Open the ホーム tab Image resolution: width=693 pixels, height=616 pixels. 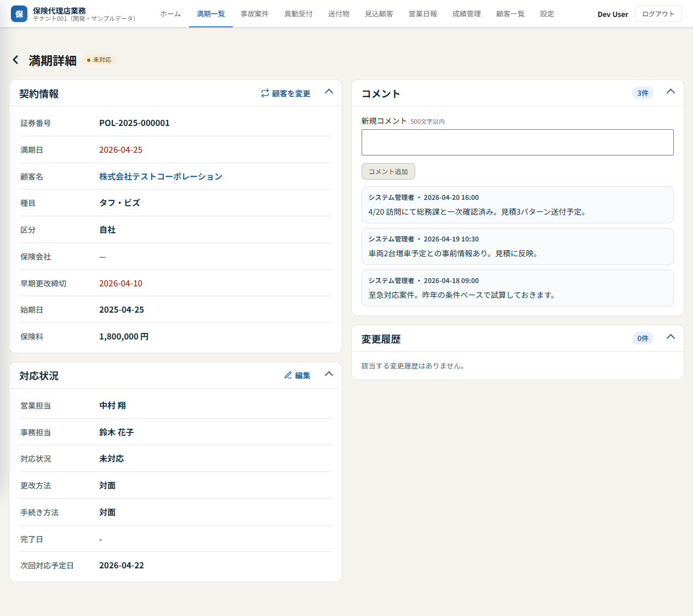tap(170, 14)
